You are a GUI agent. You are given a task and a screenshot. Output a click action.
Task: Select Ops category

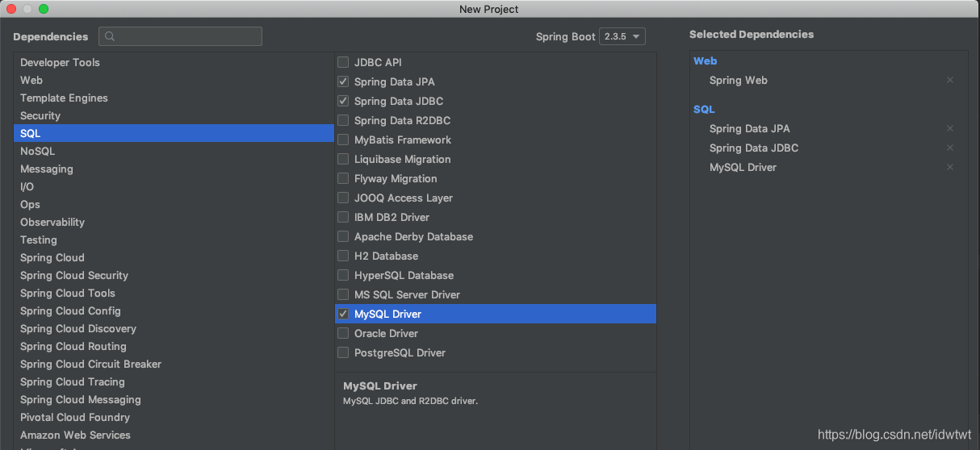click(174, 204)
